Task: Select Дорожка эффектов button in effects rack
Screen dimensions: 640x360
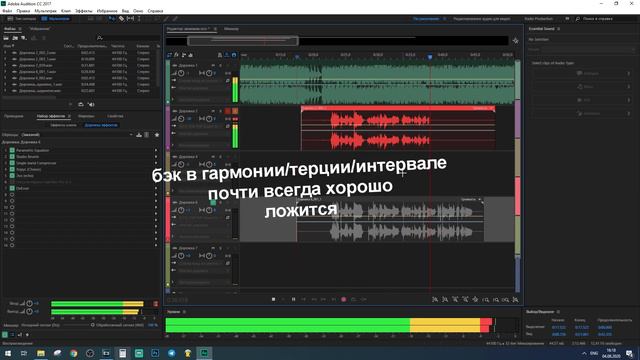Action: [101, 125]
